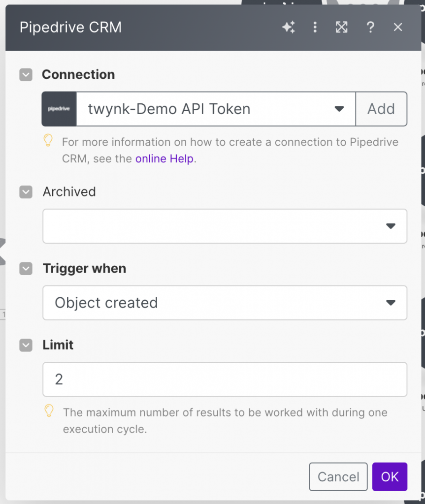This screenshot has width=425, height=504.
Task: Open the twynk-Demo API Token connection dropdown
Action: coord(216,109)
